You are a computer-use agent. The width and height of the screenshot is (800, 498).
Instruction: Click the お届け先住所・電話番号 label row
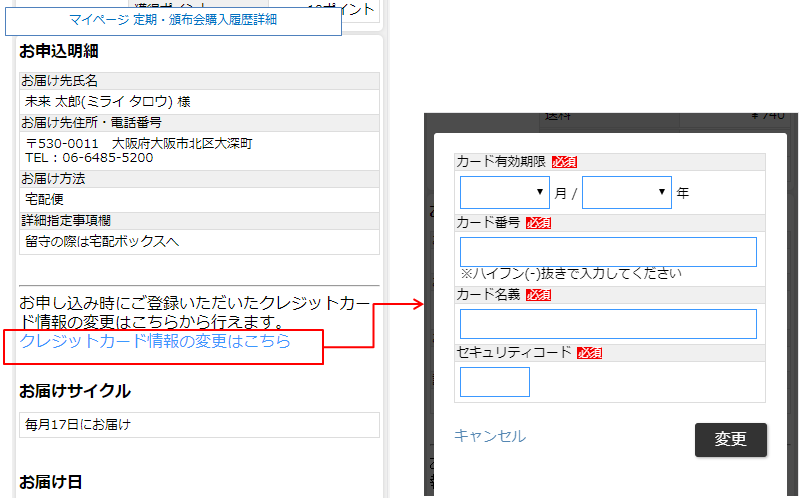199,122
